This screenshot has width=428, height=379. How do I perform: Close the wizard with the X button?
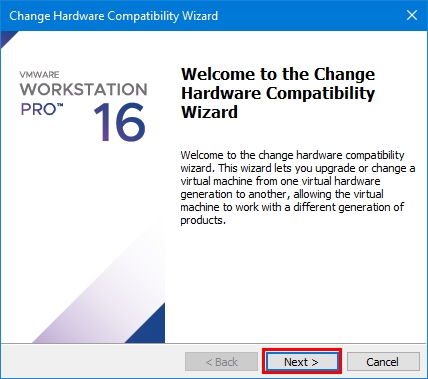click(x=412, y=15)
